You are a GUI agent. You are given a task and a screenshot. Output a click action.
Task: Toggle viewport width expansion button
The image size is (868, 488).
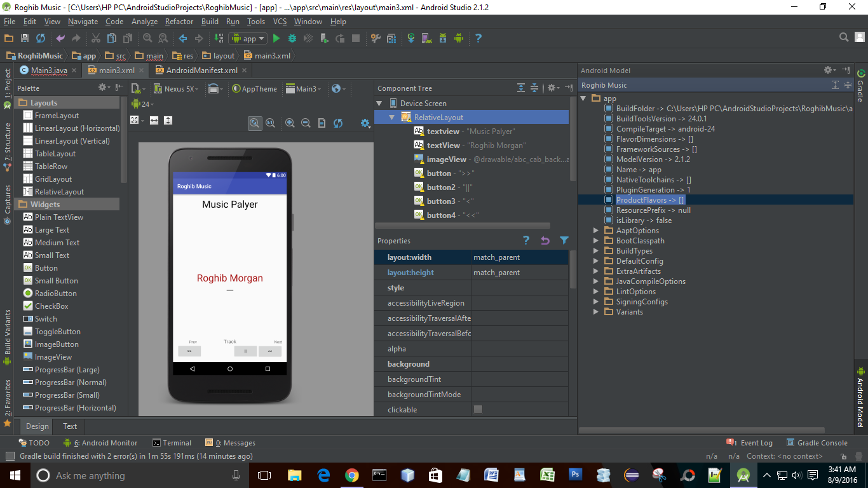[x=154, y=120]
